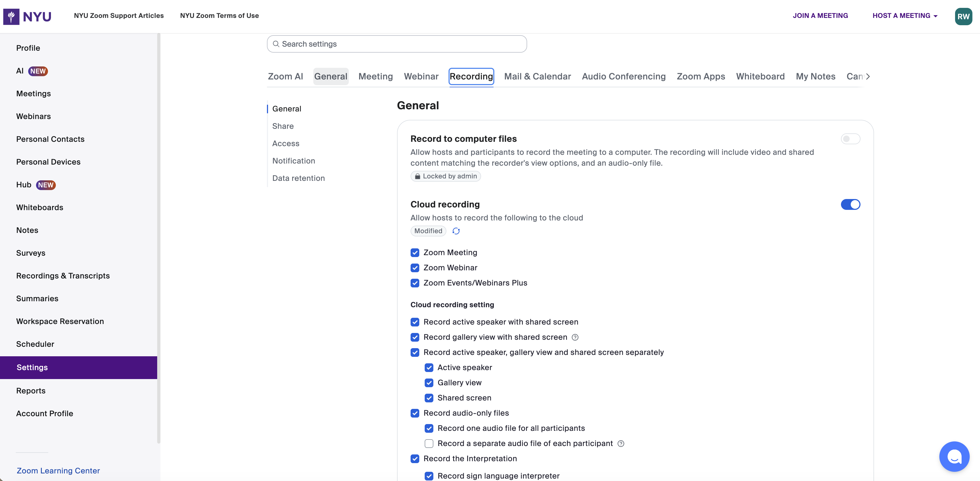Open help for gallery view with shared screen

click(575, 337)
